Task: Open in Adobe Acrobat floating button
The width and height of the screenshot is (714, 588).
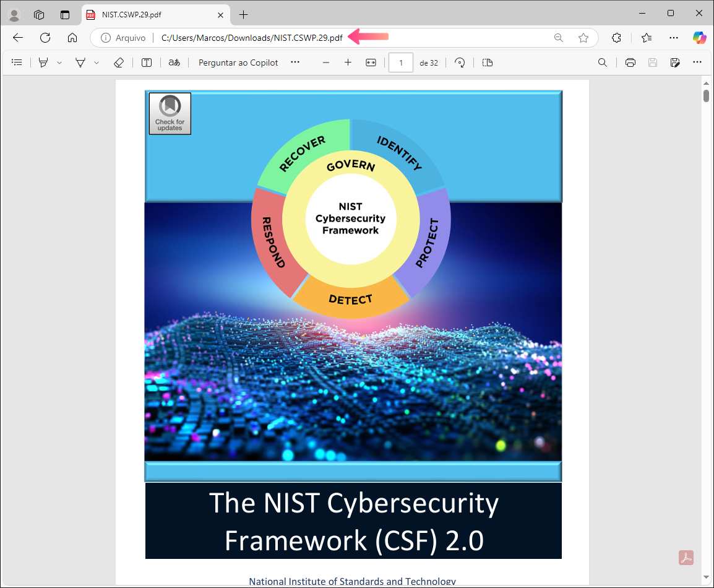Action: pyautogui.click(x=686, y=558)
